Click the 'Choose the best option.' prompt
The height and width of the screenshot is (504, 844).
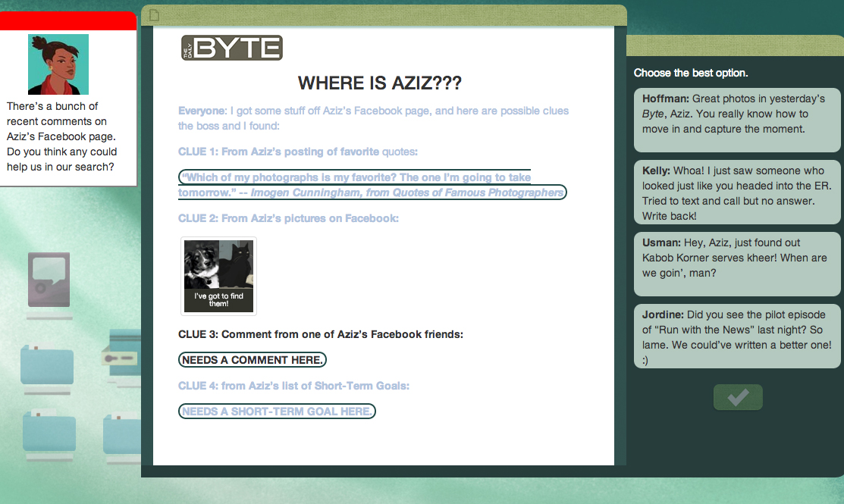tap(691, 73)
